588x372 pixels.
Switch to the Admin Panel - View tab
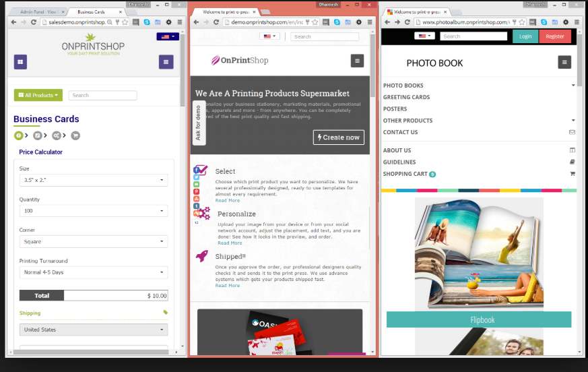point(38,12)
